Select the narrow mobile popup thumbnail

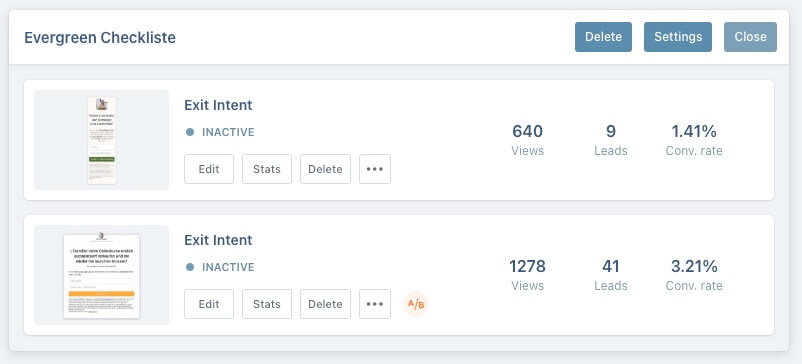point(101,140)
